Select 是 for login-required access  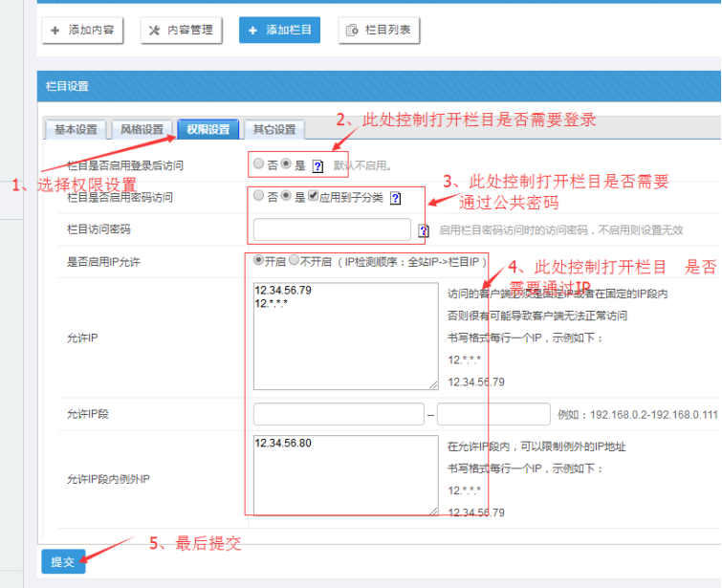point(286,164)
